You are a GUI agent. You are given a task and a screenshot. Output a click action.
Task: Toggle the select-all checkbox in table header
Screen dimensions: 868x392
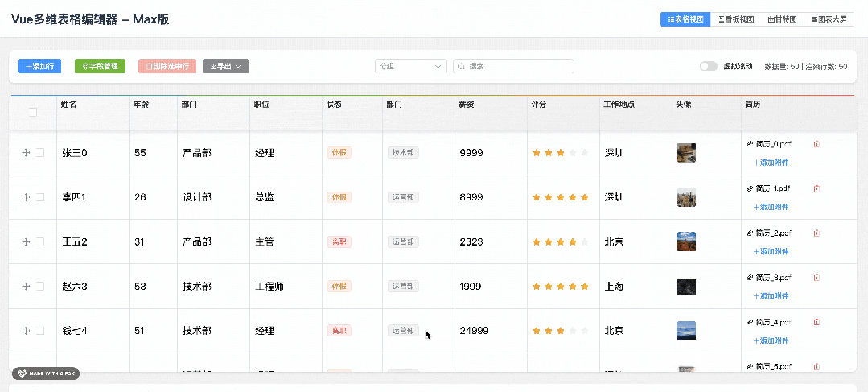coord(33,113)
